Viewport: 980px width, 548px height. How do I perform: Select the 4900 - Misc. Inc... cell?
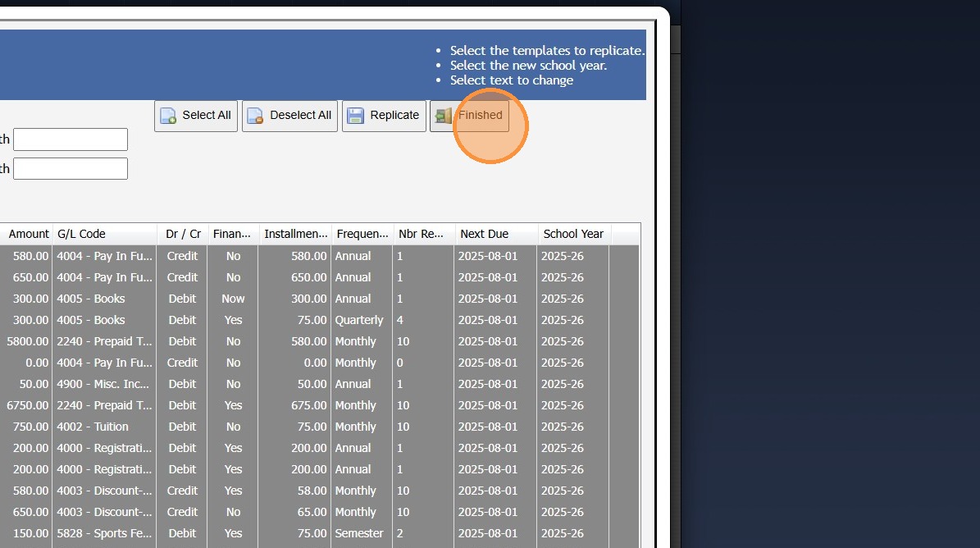(x=104, y=384)
